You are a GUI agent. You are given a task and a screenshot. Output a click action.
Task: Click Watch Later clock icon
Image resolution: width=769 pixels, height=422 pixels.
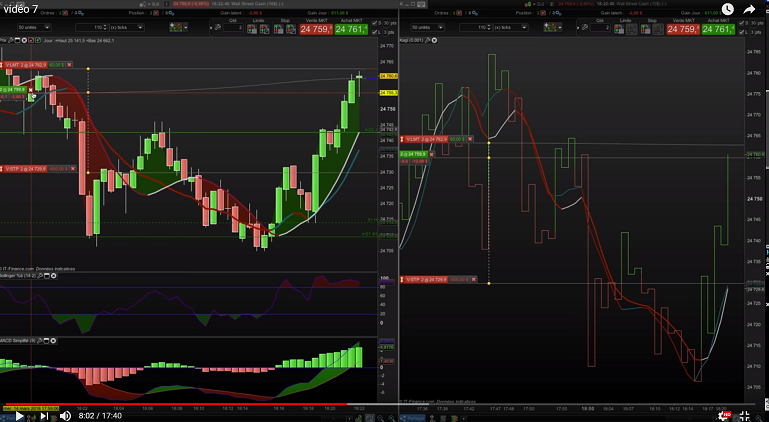(727, 9)
